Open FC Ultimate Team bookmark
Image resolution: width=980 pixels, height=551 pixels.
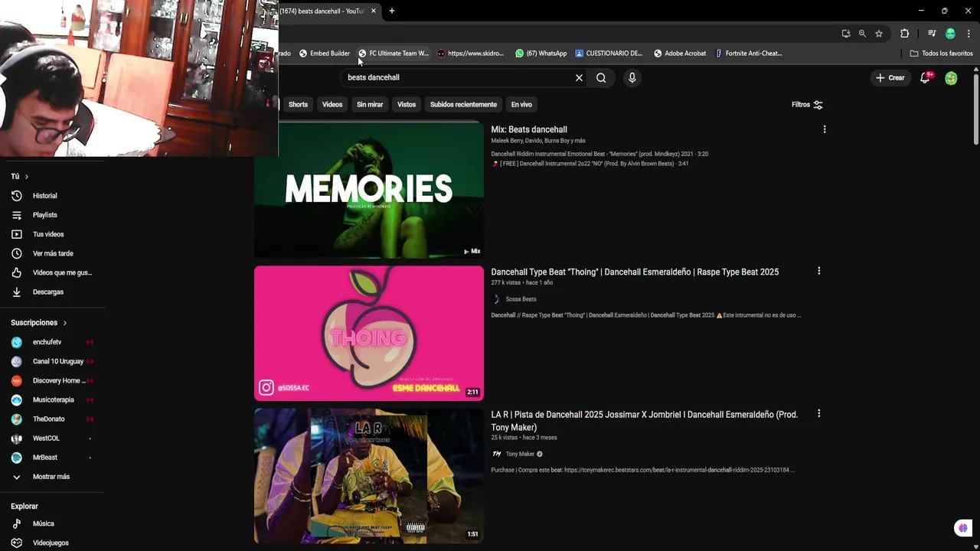point(394,54)
